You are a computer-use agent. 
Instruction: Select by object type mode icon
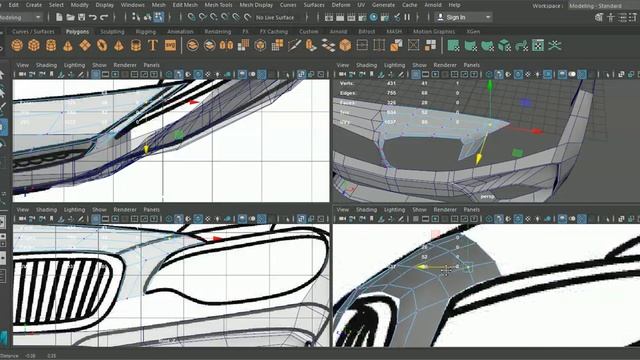(147, 17)
